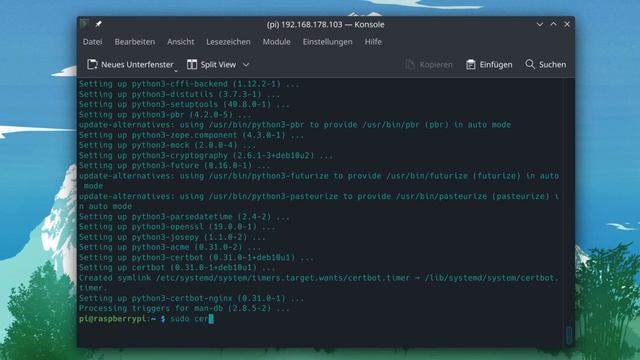Click the line 'Setting up python3-distutils'
The height and width of the screenshot is (360, 640).
179,94
